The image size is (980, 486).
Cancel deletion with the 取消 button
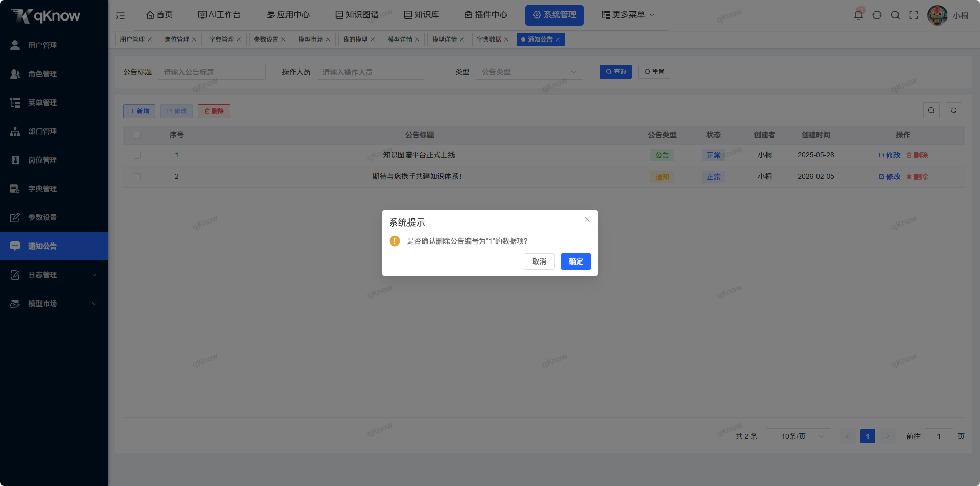click(539, 261)
